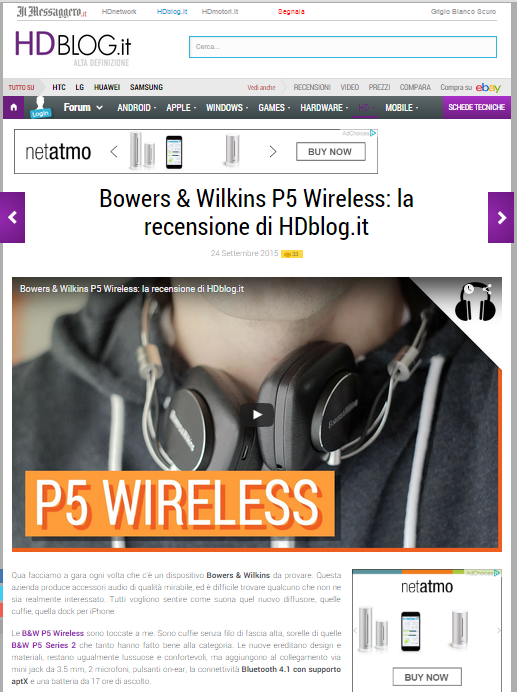Open the Login user icon
The height and width of the screenshot is (692, 517).
pyautogui.click(x=40, y=107)
